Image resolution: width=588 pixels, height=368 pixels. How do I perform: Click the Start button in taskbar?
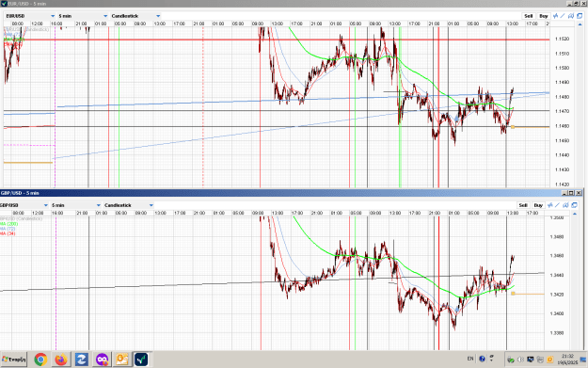[14, 360]
